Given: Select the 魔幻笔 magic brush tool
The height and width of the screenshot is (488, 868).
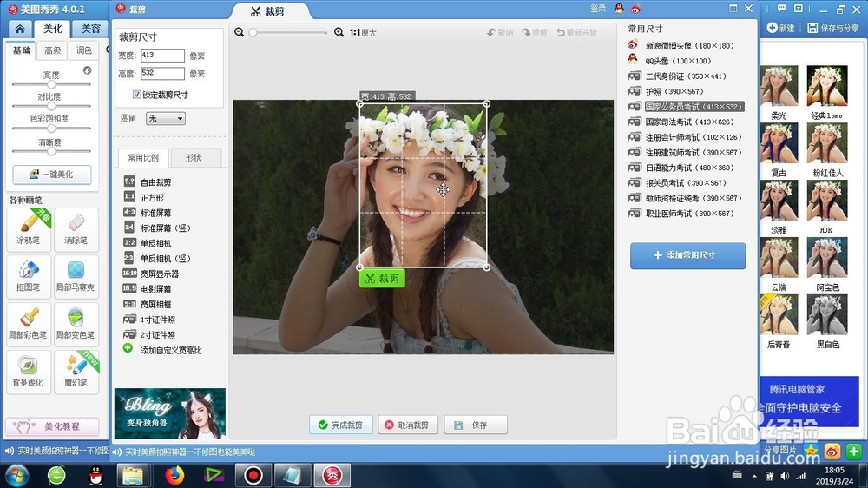Looking at the screenshot, I should [x=76, y=372].
